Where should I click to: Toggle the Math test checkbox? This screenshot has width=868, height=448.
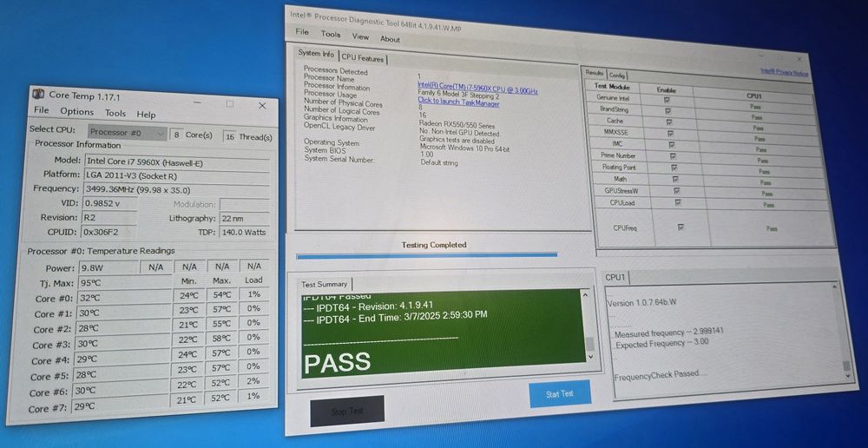point(675,179)
